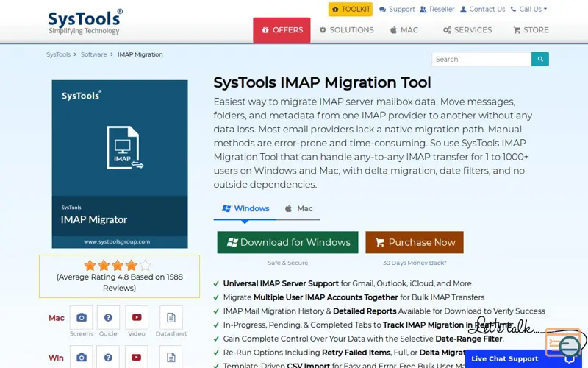Click the SysTools logo
This screenshot has width=588, height=368.
coord(85,22)
